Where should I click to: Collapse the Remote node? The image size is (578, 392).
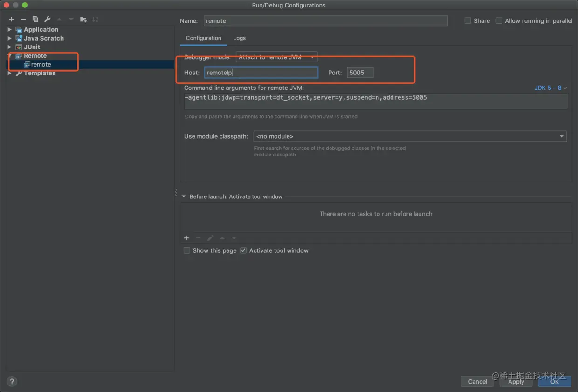10,56
